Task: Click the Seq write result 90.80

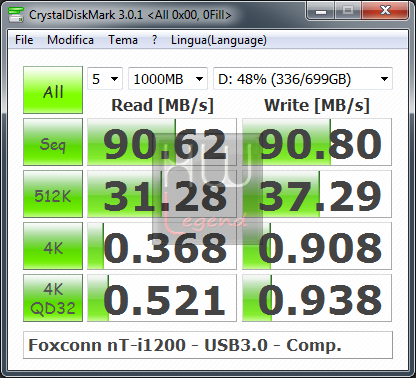Action: [317, 142]
